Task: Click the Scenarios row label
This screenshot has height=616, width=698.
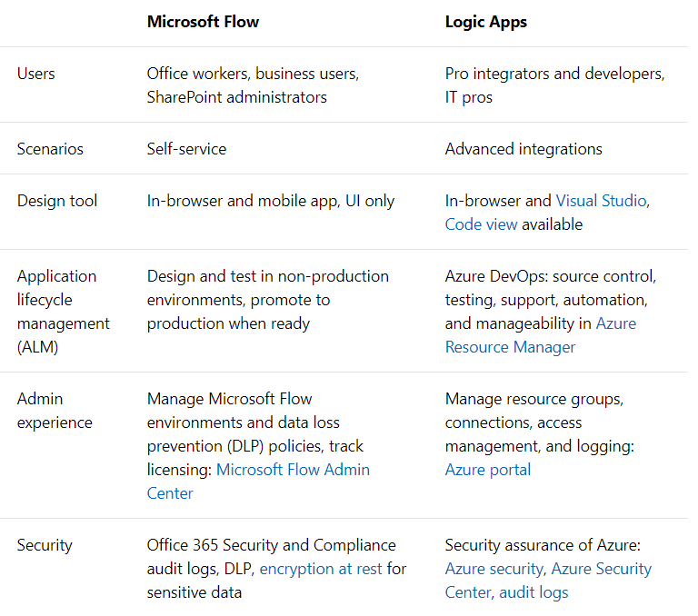Action: coord(50,149)
